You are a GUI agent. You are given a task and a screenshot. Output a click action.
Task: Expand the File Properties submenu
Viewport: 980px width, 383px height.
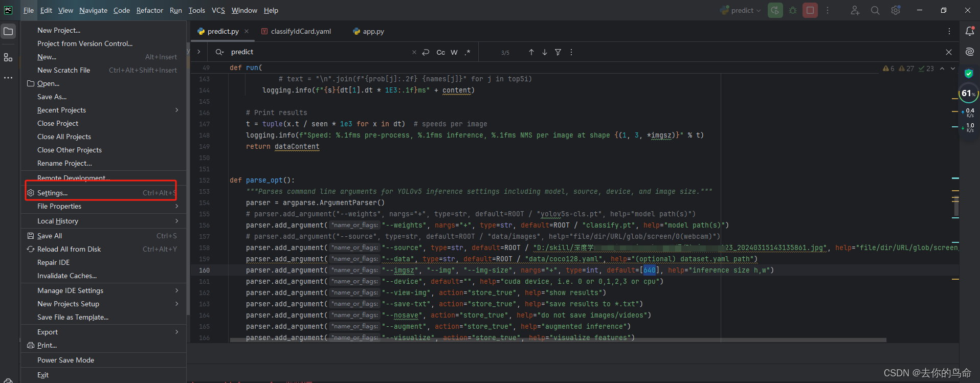point(103,206)
